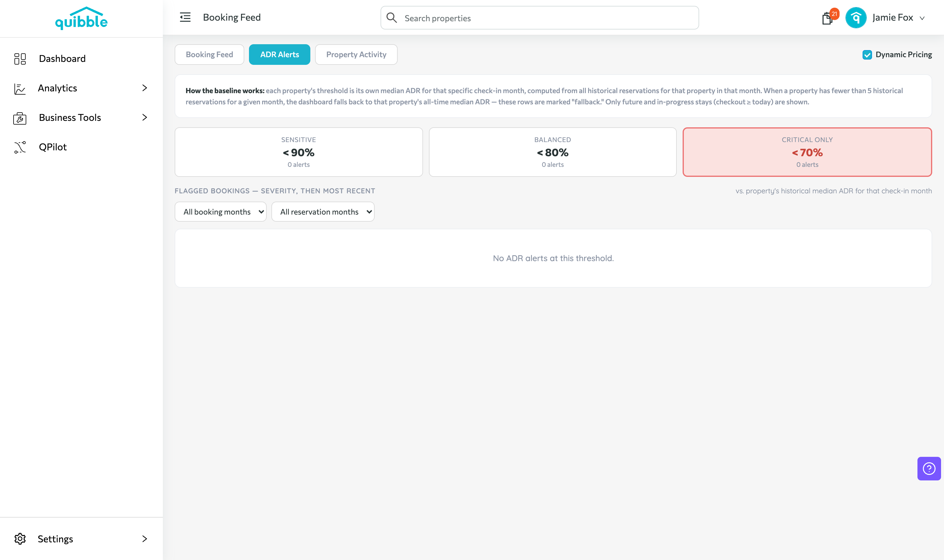Open QPilot in sidebar
Viewport: 944px width, 560px height.
click(53, 147)
